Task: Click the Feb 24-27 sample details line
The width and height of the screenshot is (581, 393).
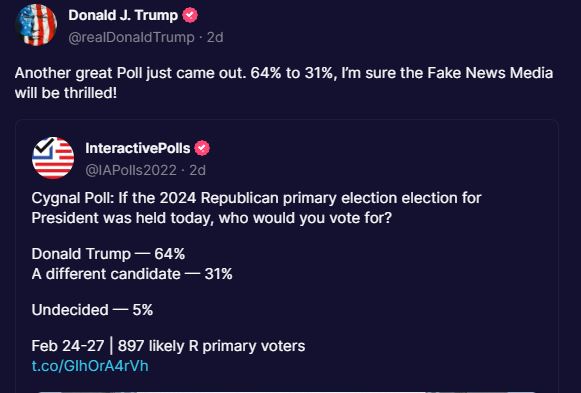Action: (168, 346)
